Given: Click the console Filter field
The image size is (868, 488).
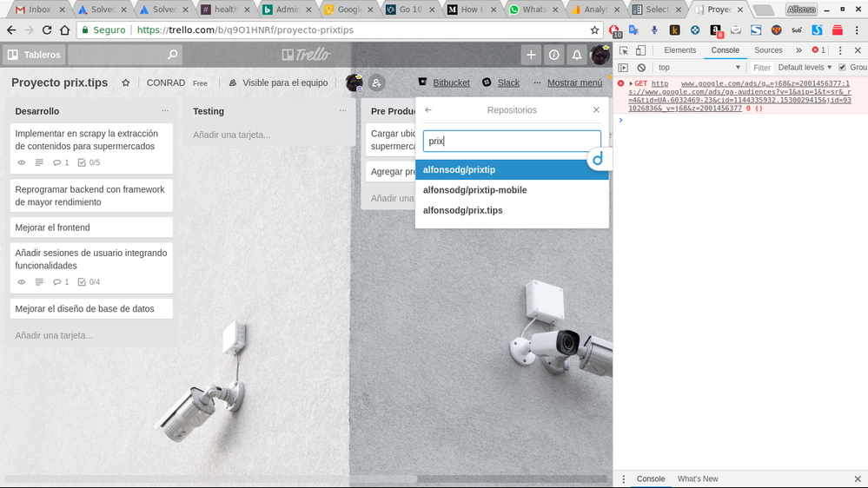Looking at the screenshot, I should click(762, 68).
